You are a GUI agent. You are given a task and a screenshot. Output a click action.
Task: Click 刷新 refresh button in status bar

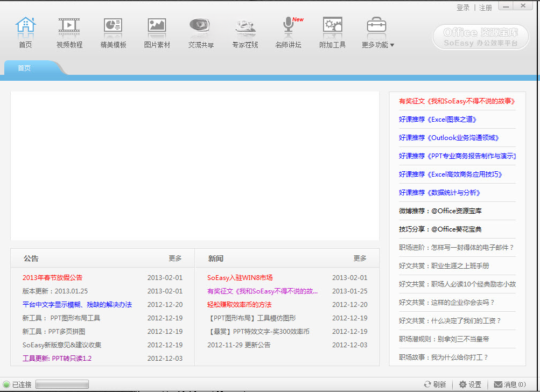(x=435, y=384)
